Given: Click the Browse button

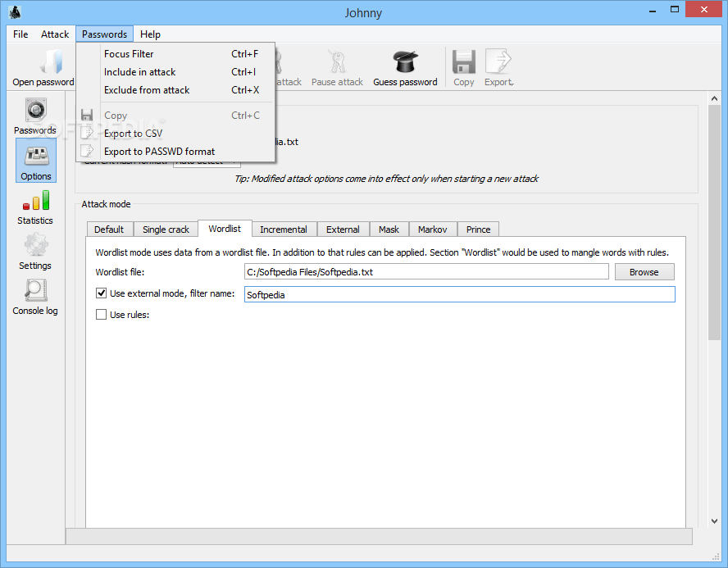Looking at the screenshot, I should pos(644,272).
